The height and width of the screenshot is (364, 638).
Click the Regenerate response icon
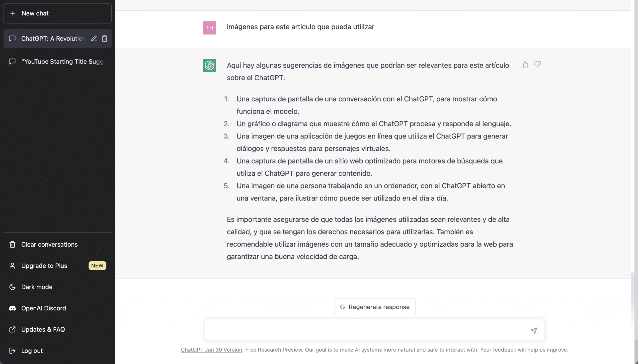pos(342,307)
